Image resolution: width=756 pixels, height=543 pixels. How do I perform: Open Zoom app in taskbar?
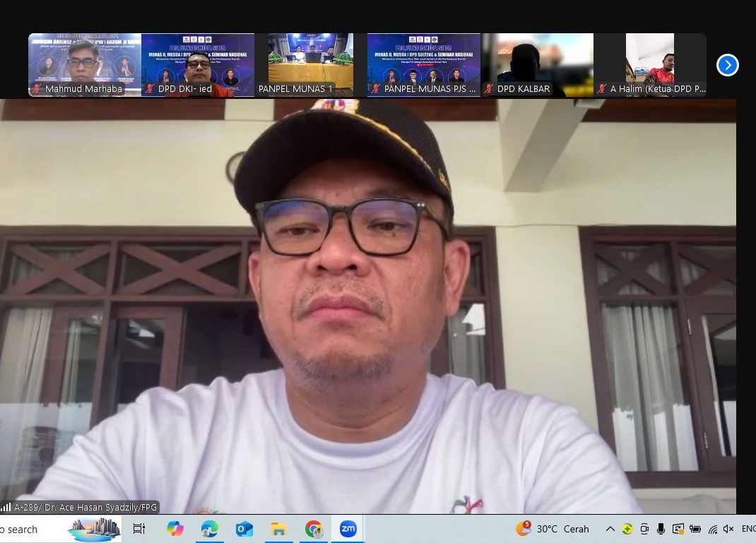(x=348, y=529)
